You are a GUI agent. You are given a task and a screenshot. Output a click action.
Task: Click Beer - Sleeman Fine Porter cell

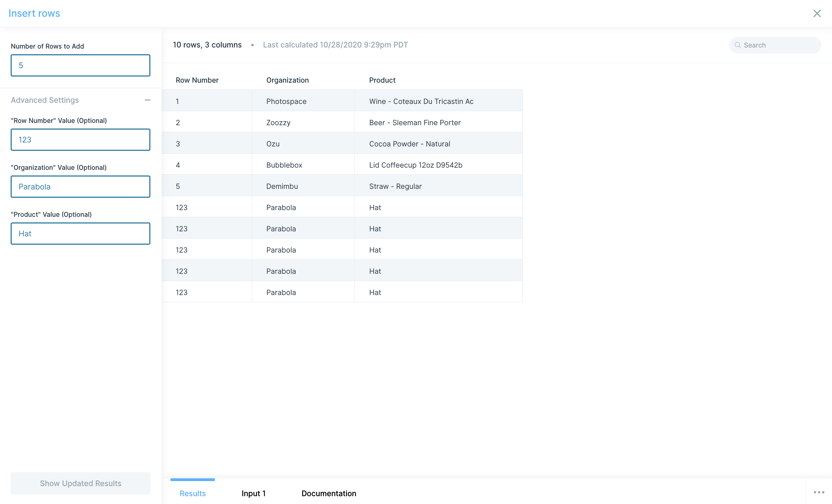click(x=439, y=122)
